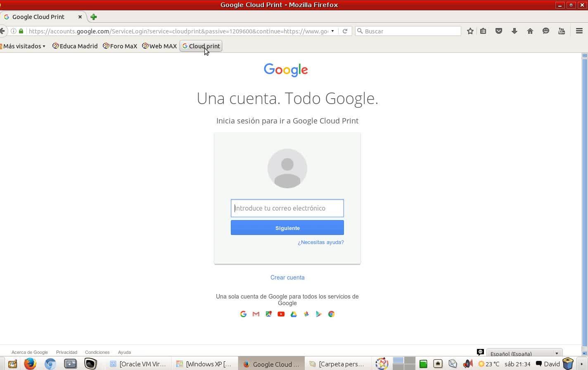Screen dimensions: 588x370
Task: Open the Español (España) language dropdown
Action: pos(524,353)
